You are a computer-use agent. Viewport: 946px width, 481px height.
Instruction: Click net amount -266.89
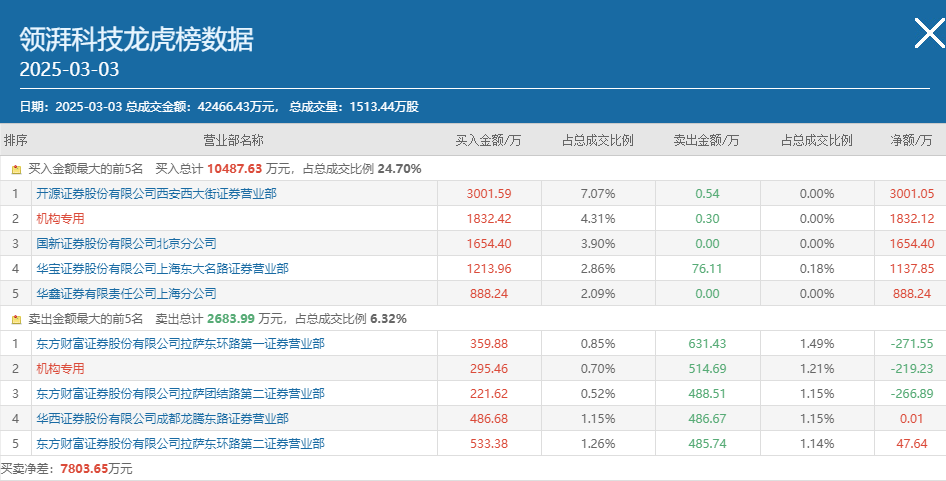pyautogui.click(x=912, y=394)
